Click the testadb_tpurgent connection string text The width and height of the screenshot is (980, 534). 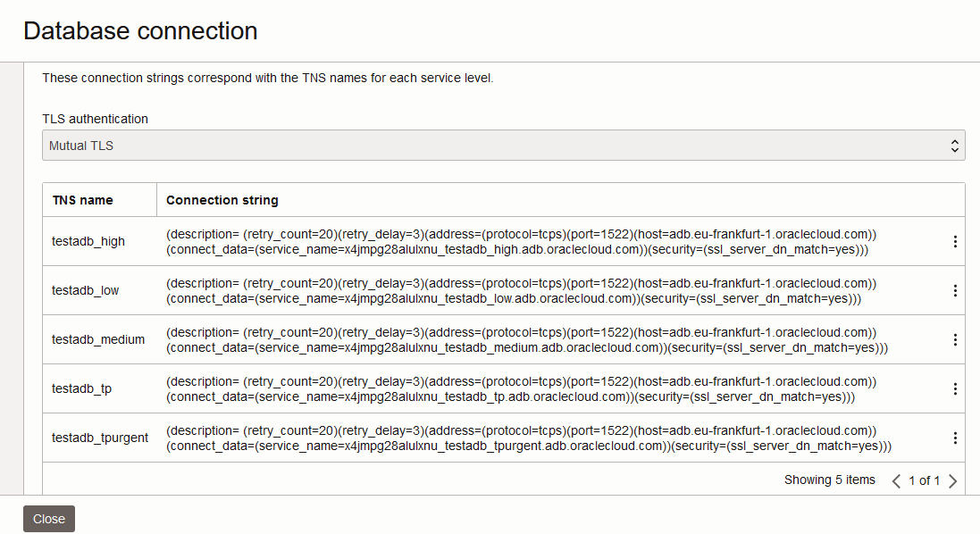tap(528, 438)
